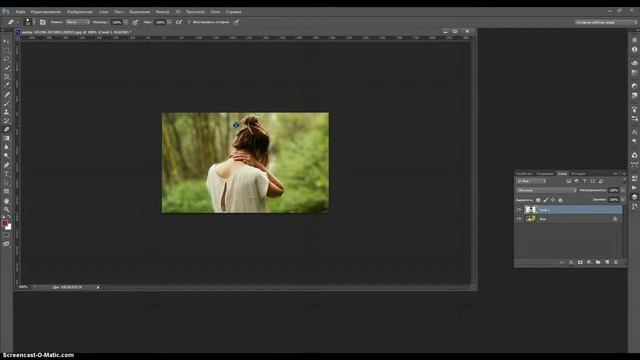Image resolution: width=640 pixels, height=360 pixels.
Task: Open the Brush panel from the options bar
Action: pos(42,22)
